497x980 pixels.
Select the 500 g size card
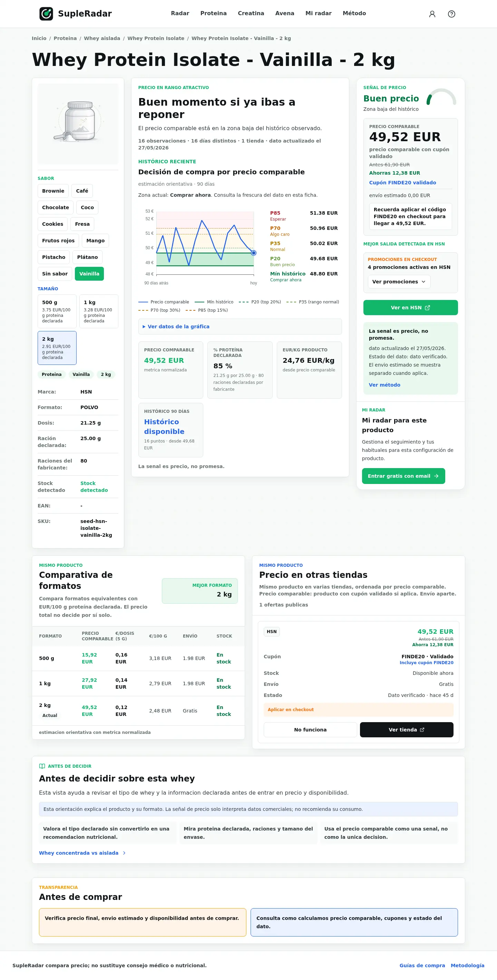click(x=57, y=311)
